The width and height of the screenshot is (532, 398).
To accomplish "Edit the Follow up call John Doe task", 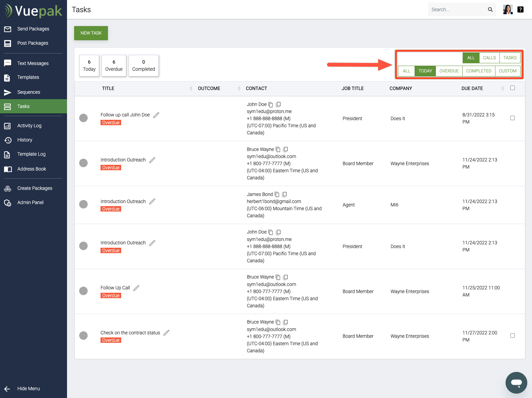I will coord(156,115).
